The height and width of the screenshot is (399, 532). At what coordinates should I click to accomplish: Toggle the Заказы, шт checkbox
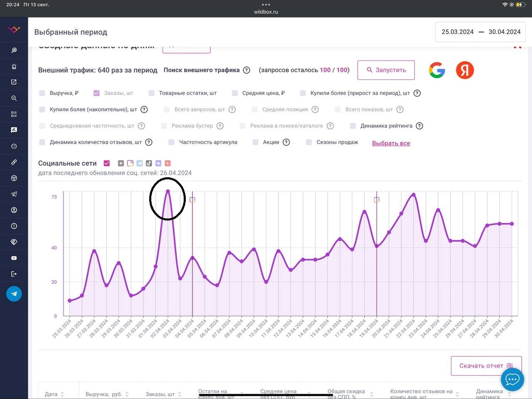[96, 93]
